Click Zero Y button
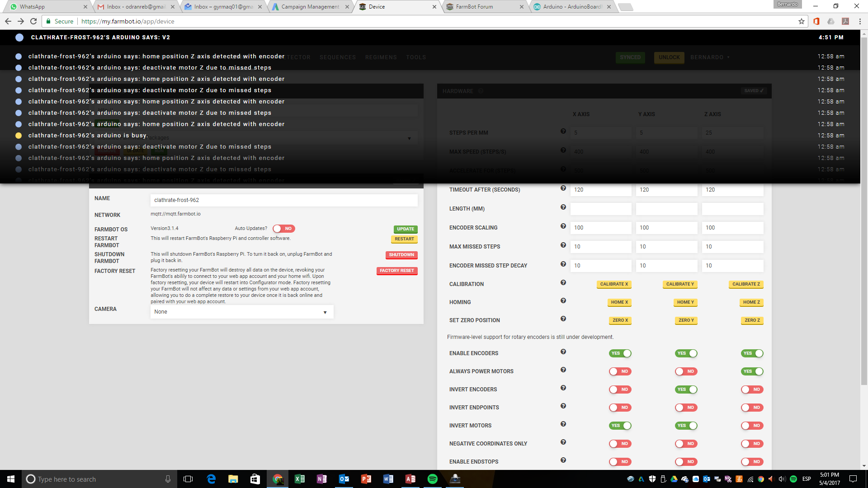Screen dimensions: 868x488 686,320
